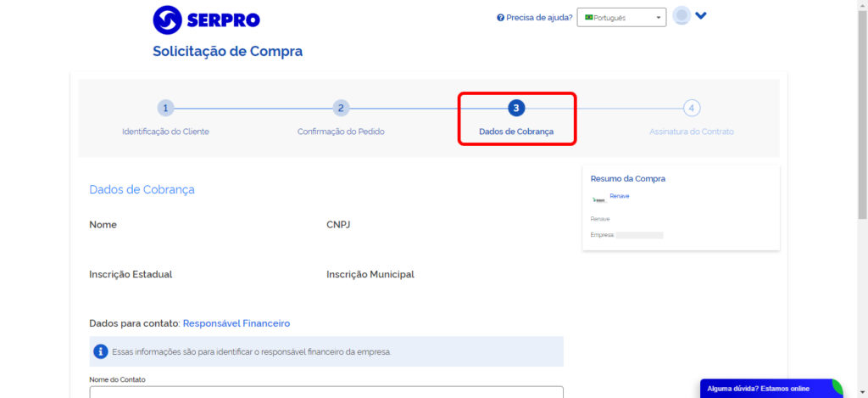Open the Português language dropdown

(621, 17)
